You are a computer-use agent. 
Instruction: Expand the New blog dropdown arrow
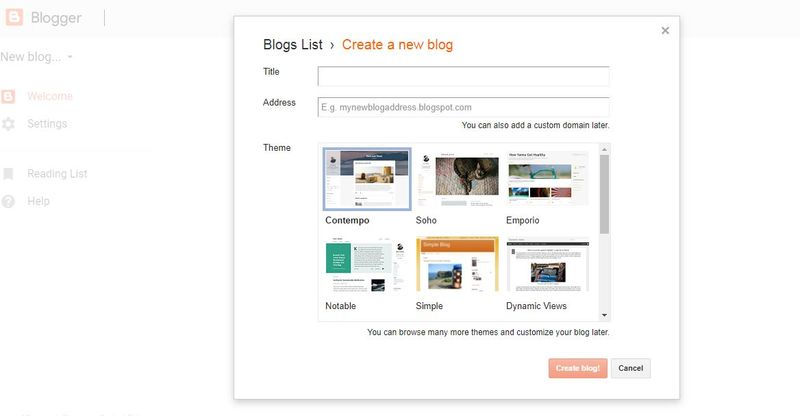(70, 57)
